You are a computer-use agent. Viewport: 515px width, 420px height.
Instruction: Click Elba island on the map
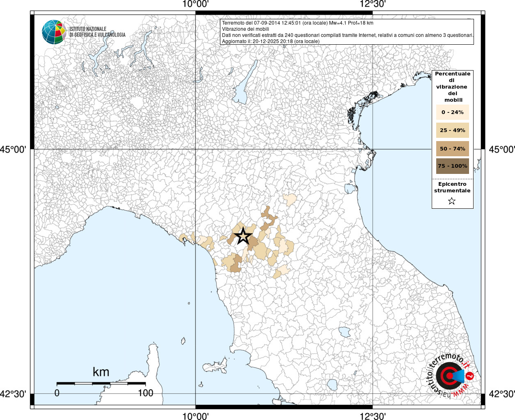[215, 365]
